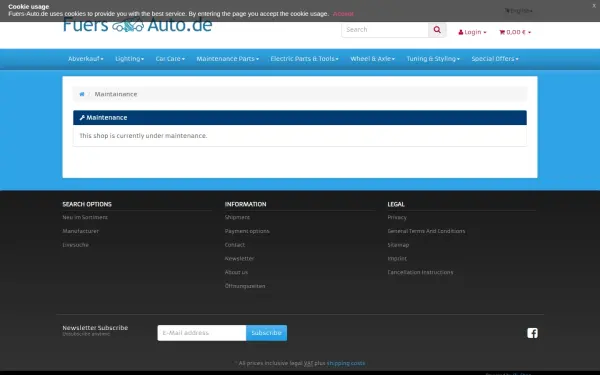
Task: Expand the Lighting menu
Action: [130, 59]
